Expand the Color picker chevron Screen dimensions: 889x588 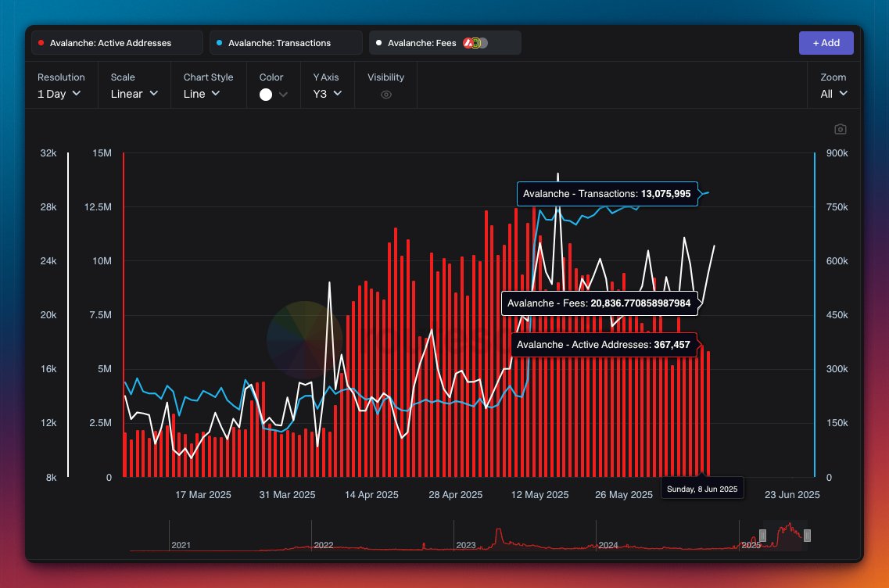pyautogui.click(x=284, y=95)
